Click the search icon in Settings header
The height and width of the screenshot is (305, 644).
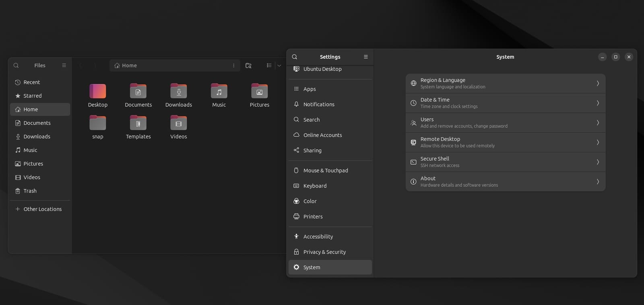[295, 57]
